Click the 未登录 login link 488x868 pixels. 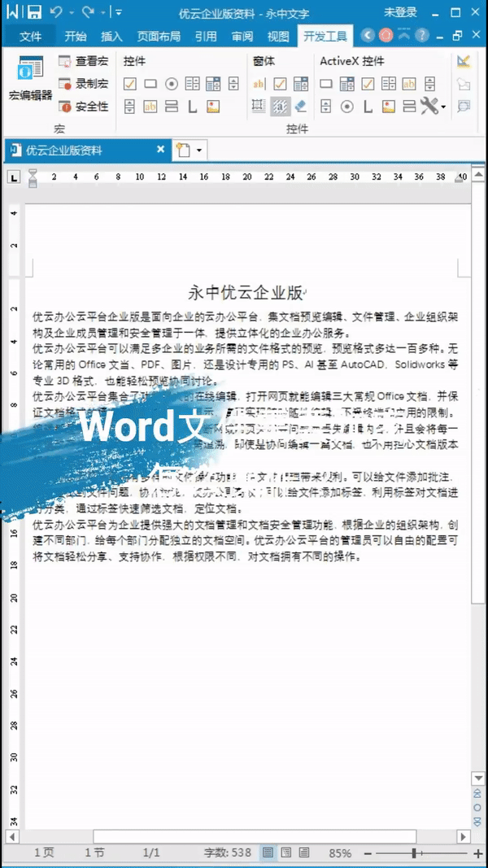(400, 12)
